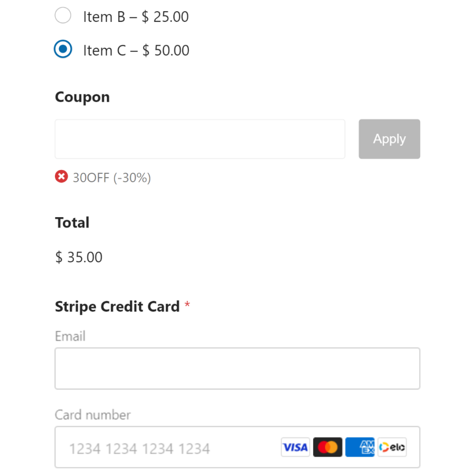Screen dimensions: 461x476
Task: Select the Item B radio button
Action: coord(63,15)
